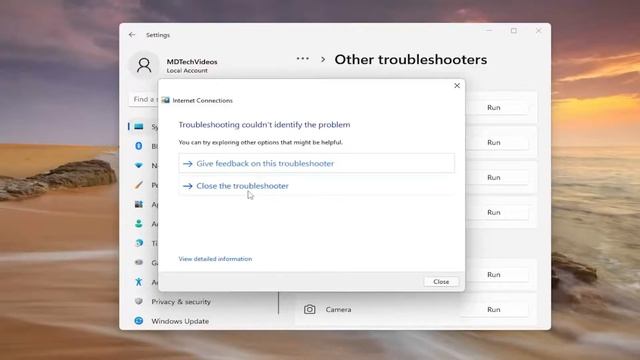This screenshot has width=640, height=360.
Task: Click the Close button in dialog footer
Action: tap(441, 282)
